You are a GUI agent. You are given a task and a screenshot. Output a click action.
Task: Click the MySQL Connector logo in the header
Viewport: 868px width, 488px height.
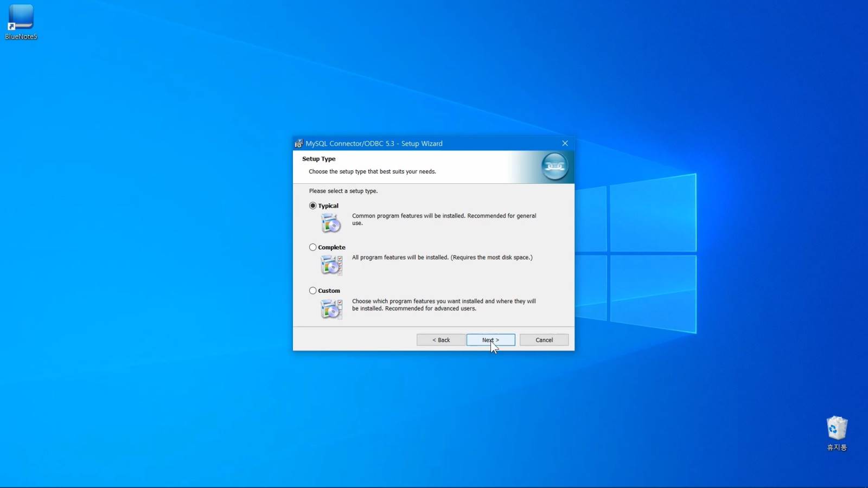click(554, 166)
